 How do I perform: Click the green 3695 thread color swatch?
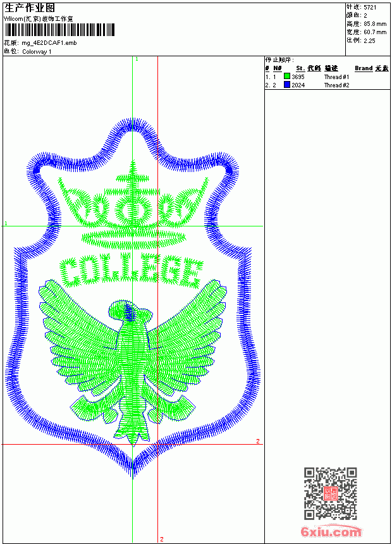click(x=287, y=77)
